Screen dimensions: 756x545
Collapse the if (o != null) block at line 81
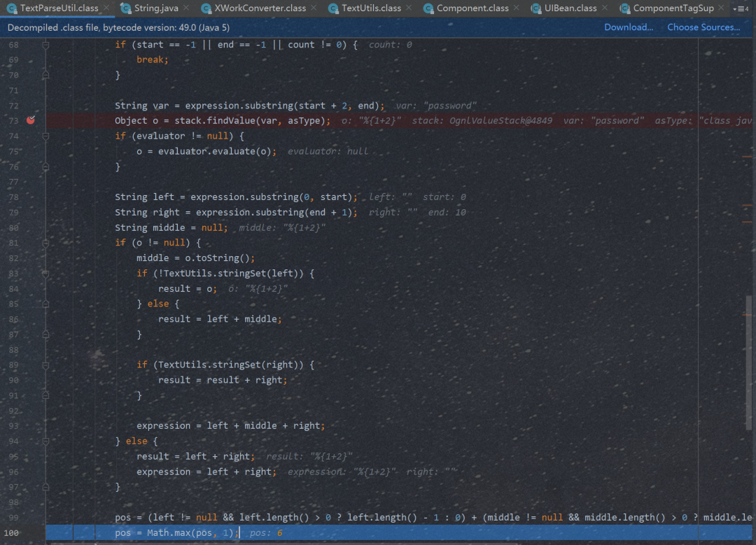(x=45, y=243)
